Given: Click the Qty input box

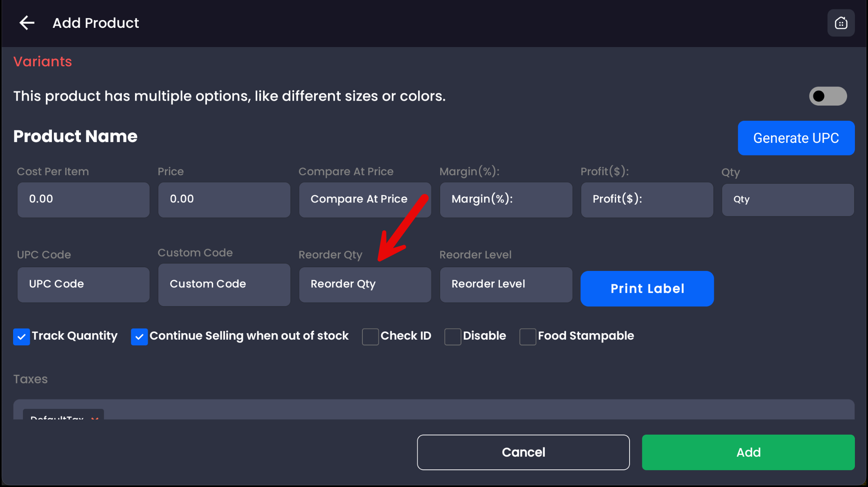Looking at the screenshot, I should click(x=787, y=200).
